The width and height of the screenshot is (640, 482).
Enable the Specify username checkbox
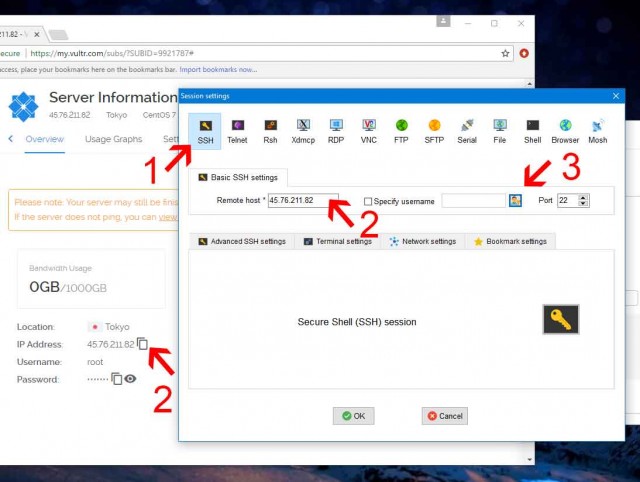pos(368,201)
